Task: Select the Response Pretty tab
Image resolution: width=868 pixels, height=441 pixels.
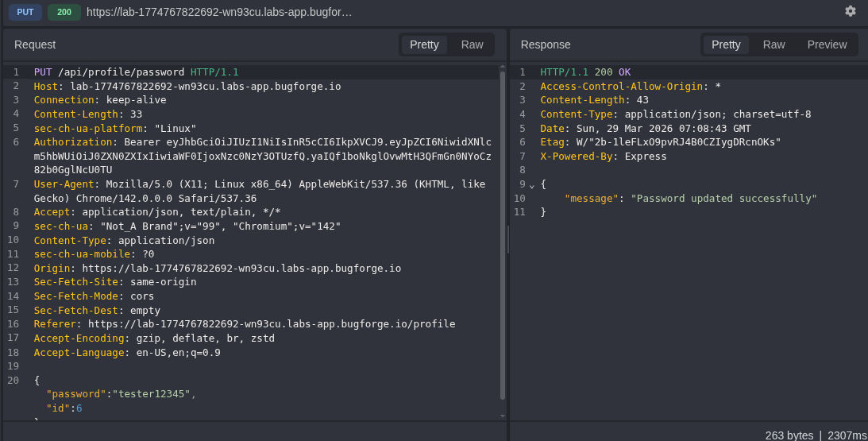Action: coord(726,44)
